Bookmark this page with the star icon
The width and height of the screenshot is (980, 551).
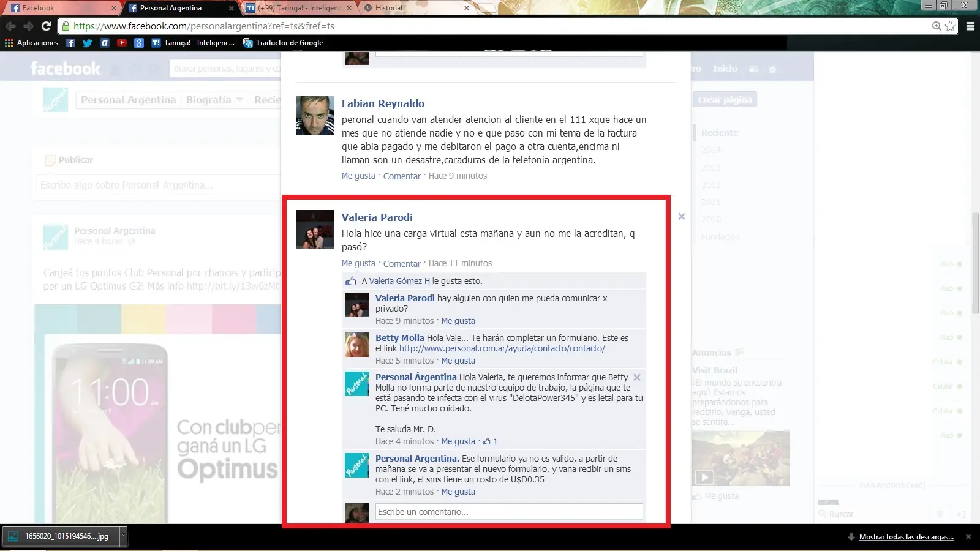pyautogui.click(x=950, y=26)
